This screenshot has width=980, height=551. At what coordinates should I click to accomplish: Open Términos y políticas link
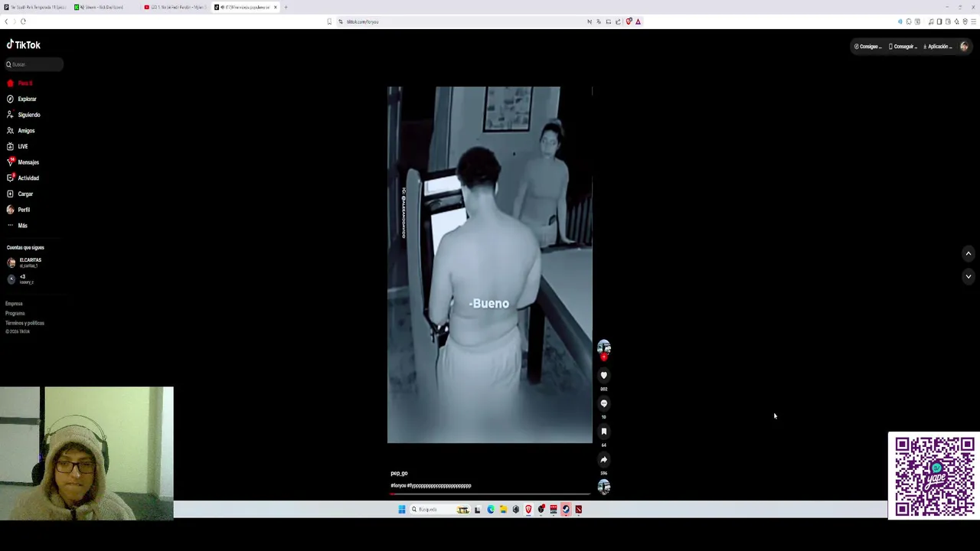point(24,323)
